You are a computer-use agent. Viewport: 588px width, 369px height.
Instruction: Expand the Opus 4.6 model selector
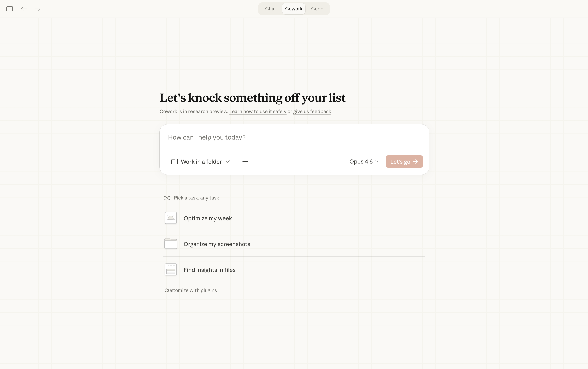tap(364, 162)
